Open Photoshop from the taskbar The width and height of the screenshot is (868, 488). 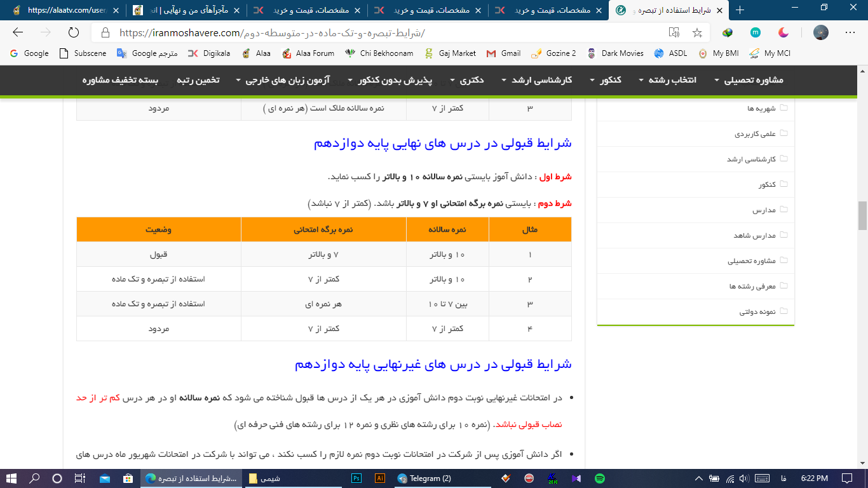(x=356, y=478)
